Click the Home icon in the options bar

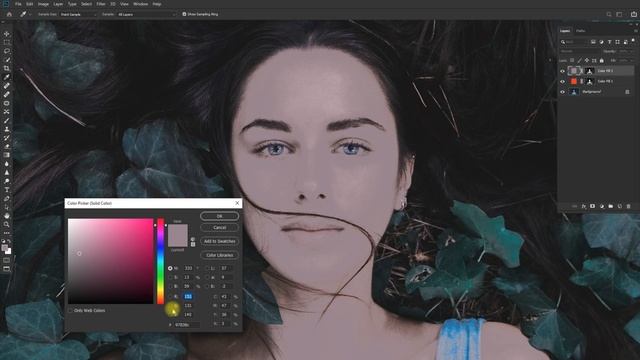coord(9,14)
